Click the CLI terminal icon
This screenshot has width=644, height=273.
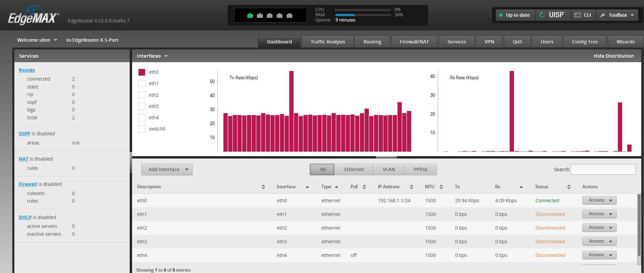[578, 15]
